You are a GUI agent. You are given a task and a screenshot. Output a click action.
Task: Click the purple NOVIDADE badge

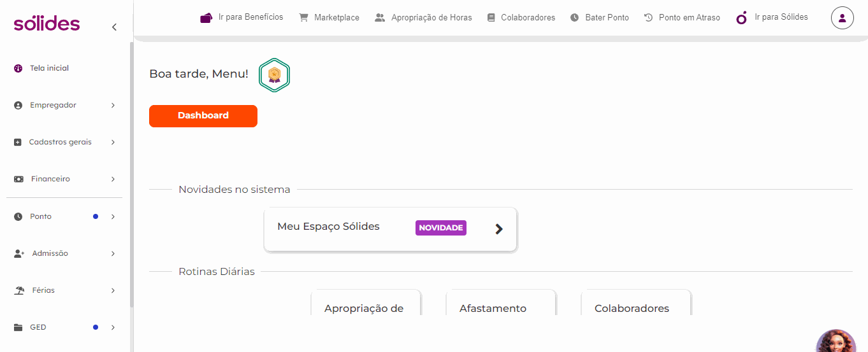(x=441, y=228)
